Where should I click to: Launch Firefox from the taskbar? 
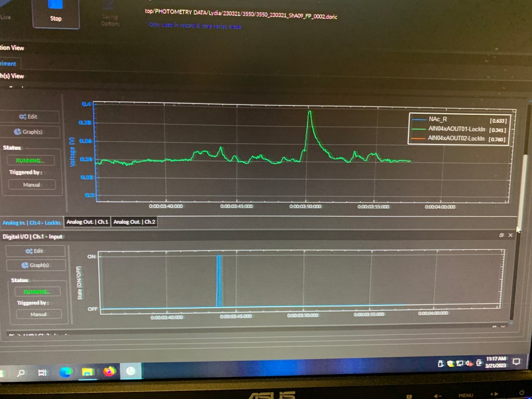109,371
